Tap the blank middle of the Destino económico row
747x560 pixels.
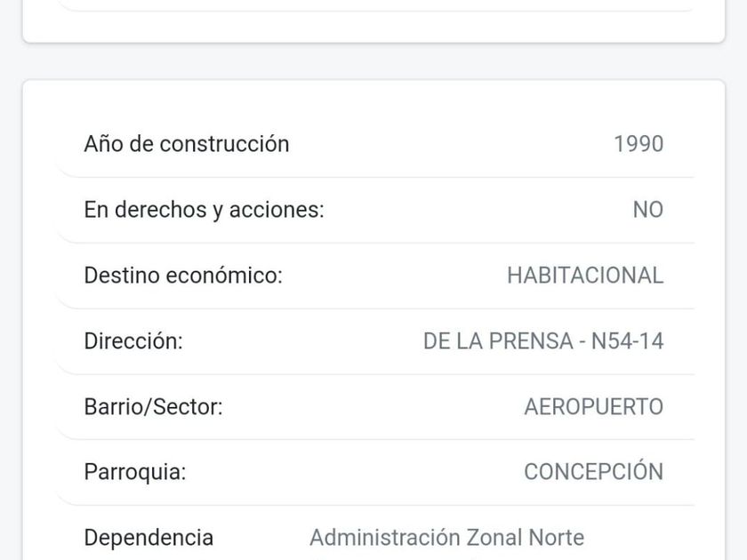[391, 276]
